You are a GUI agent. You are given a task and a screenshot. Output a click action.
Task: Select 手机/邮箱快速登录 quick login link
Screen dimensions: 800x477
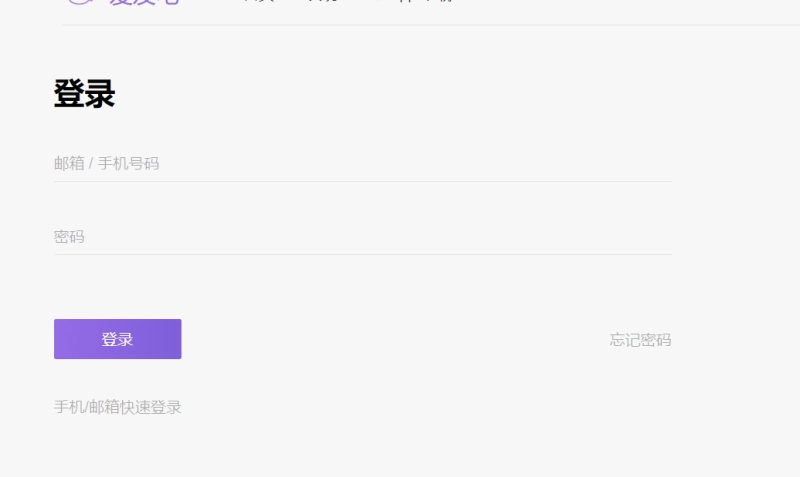click(118, 407)
